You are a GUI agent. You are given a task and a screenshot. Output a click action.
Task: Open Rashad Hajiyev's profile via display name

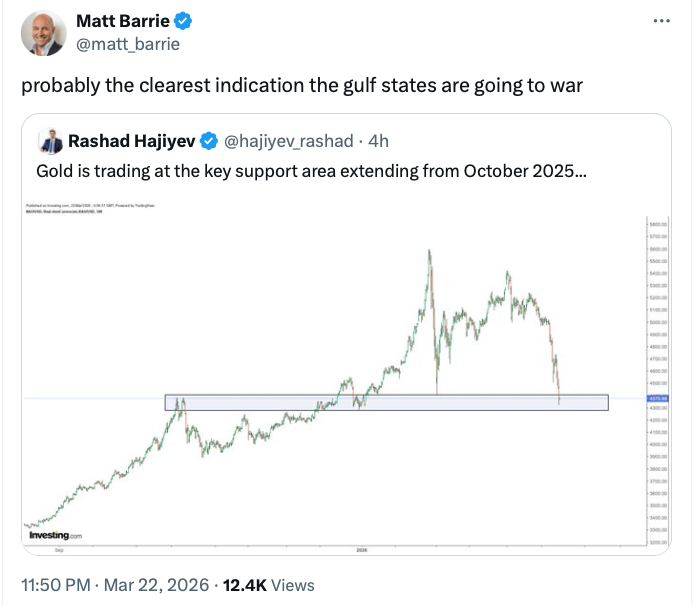point(133,141)
